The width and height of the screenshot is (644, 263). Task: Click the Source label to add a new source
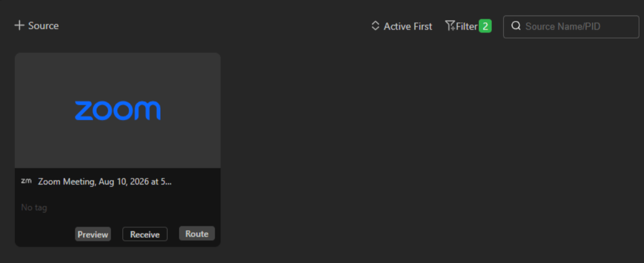coord(43,25)
